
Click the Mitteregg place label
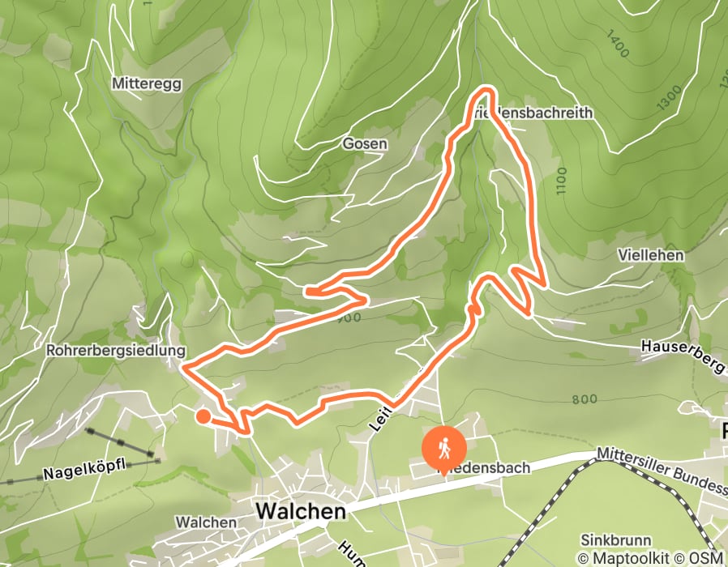coord(147,83)
